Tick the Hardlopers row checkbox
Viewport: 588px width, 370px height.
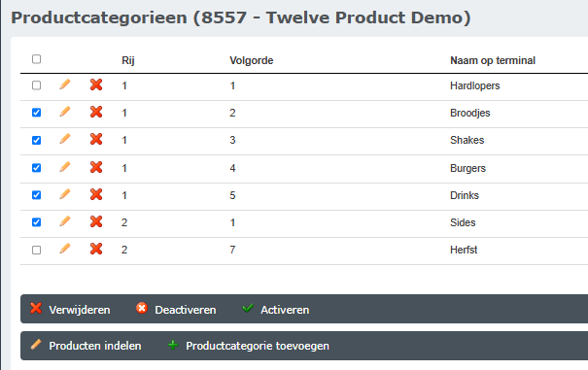36,85
